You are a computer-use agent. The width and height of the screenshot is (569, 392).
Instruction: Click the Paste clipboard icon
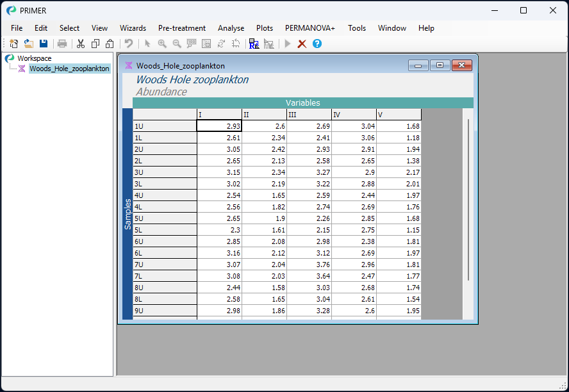[110, 44]
